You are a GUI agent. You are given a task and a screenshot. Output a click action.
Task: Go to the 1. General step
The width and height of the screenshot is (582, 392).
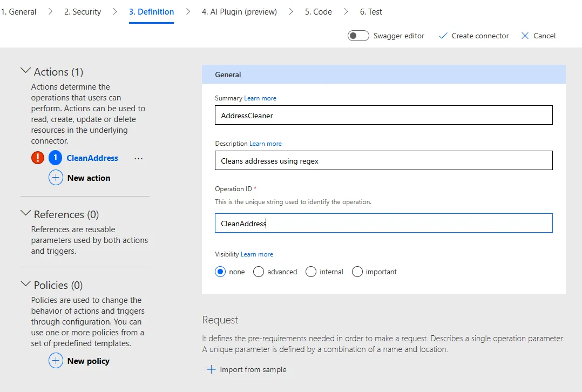pos(18,12)
